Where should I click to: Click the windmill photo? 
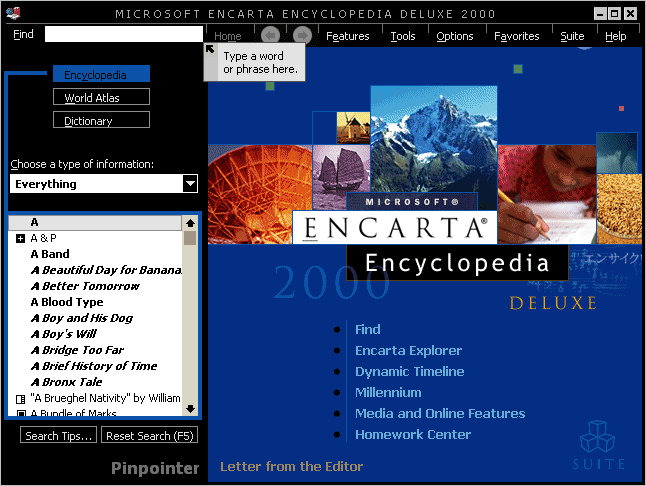(x=353, y=128)
